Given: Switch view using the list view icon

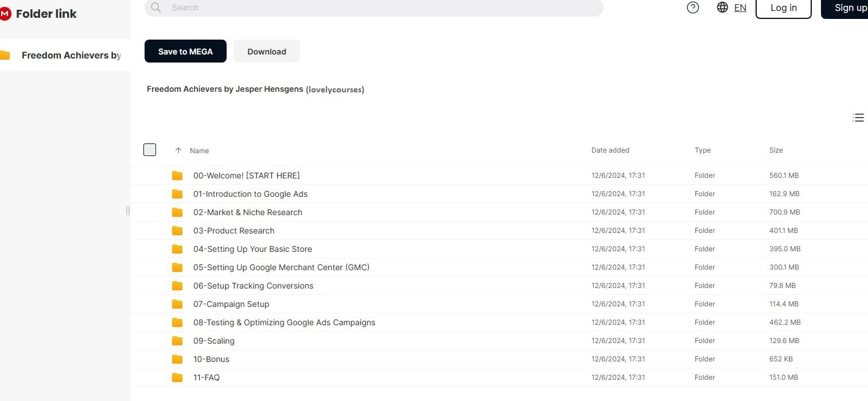Looking at the screenshot, I should [x=858, y=118].
